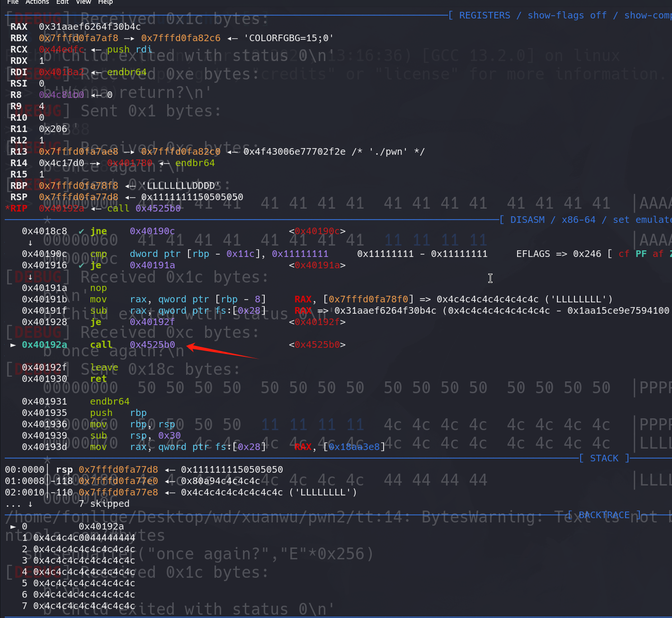Select stack address 0x7fffd0fa77e8
The height and width of the screenshot is (618, 672).
[118, 492]
